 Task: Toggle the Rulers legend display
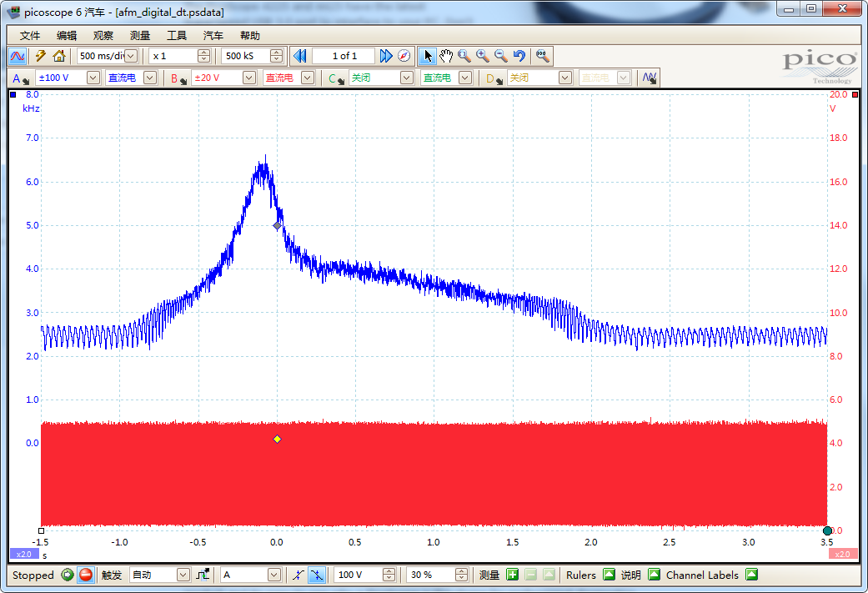click(x=609, y=575)
